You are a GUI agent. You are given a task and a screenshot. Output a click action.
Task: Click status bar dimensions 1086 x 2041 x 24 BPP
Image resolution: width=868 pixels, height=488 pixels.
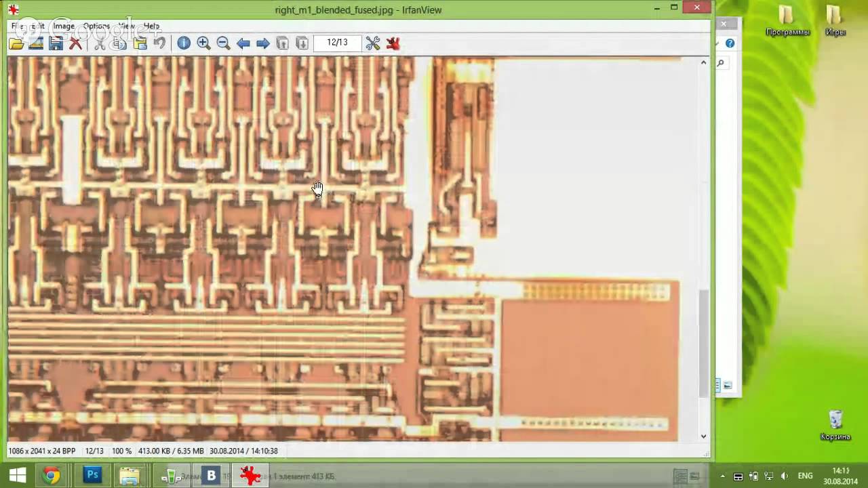tap(42, 451)
